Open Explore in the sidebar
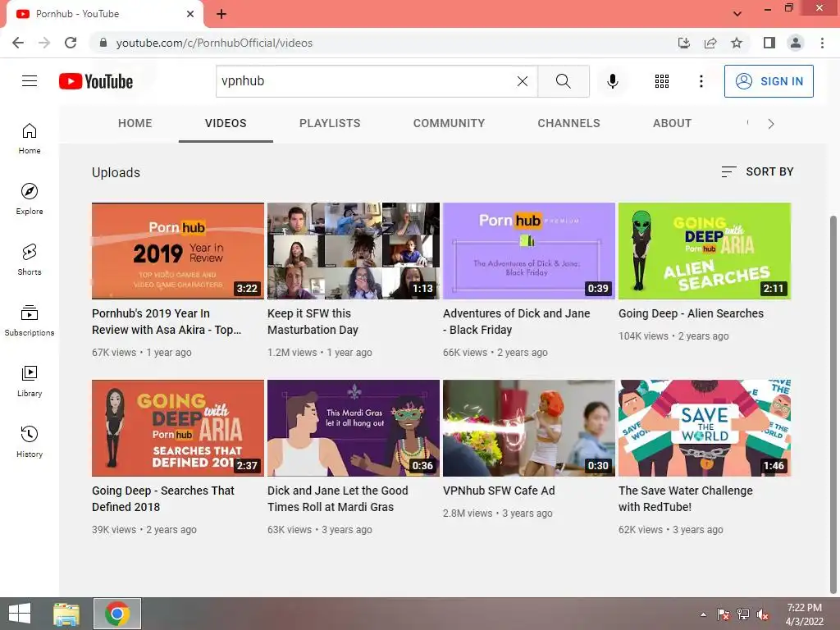The image size is (840, 630). click(x=30, y=199)
